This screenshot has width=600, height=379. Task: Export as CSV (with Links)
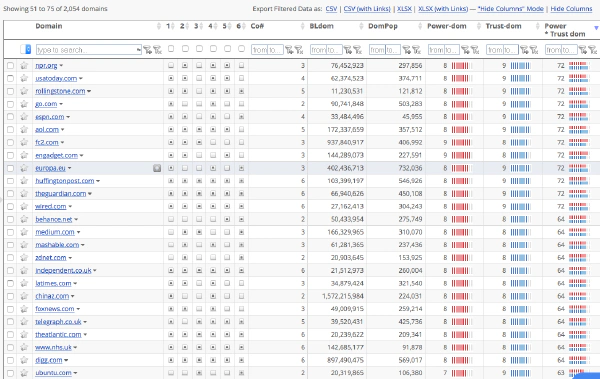367,8
